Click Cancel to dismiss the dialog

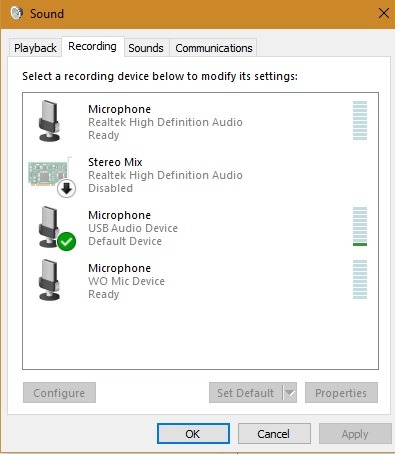click(x=274, y=434)
